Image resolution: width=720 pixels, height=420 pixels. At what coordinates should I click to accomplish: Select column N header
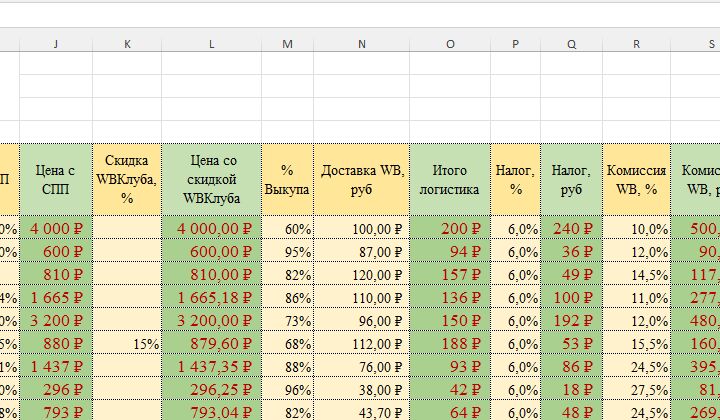[362, 44]
